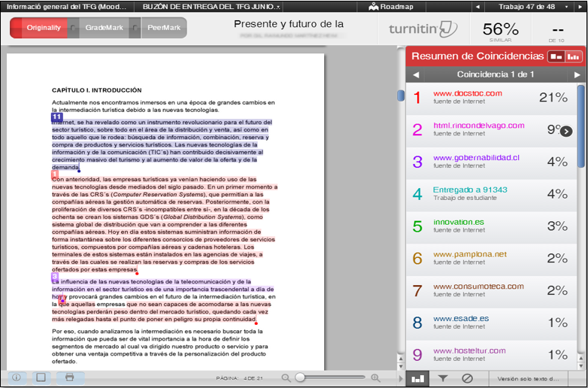
Task: Switch to the PeerMark tab
Action: click(164, 28)
